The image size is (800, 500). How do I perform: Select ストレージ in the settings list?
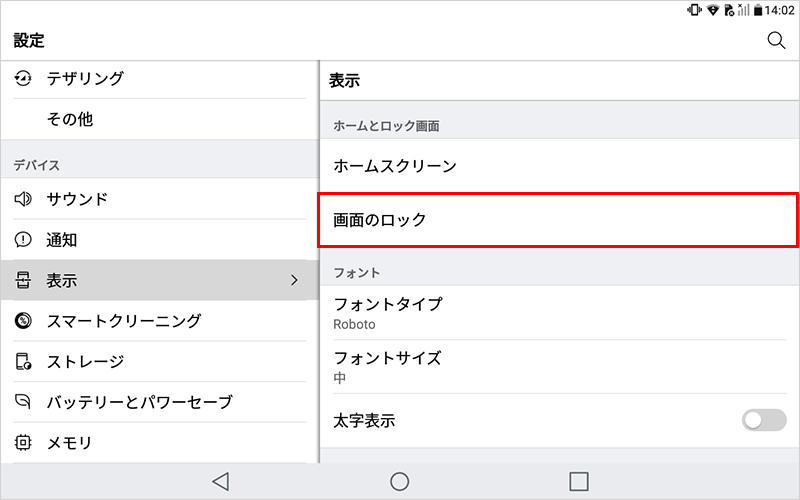159,361
